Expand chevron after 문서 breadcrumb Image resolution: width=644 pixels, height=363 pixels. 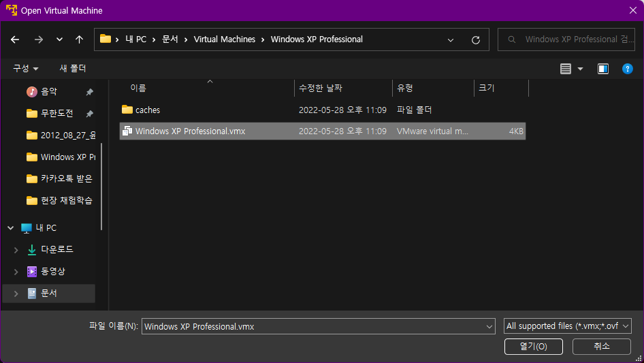186,40
